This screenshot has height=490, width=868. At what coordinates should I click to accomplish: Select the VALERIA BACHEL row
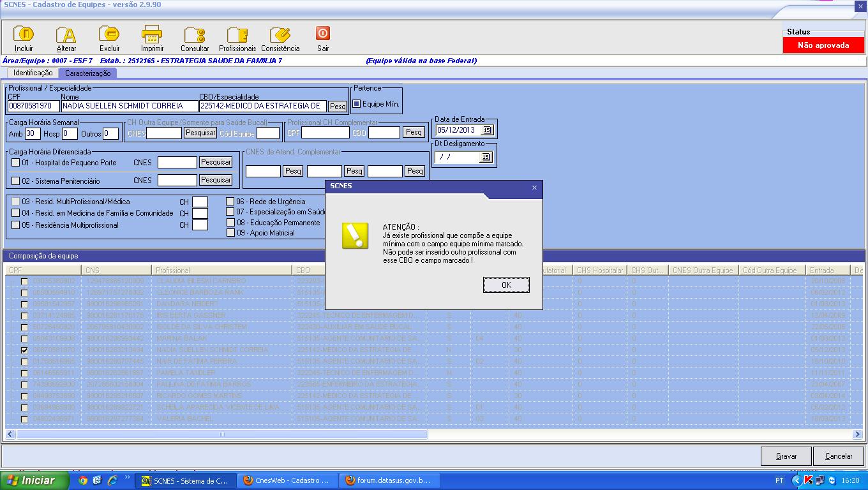434,419
